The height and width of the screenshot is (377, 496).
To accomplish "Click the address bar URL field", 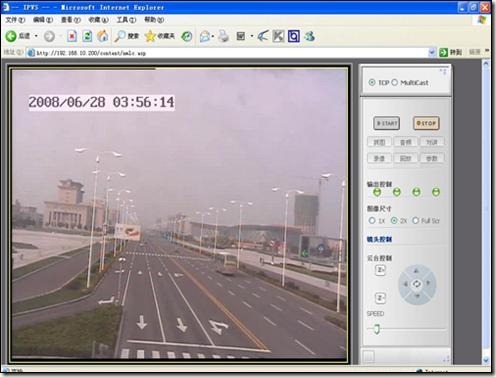I will click(x=230, y=53).
